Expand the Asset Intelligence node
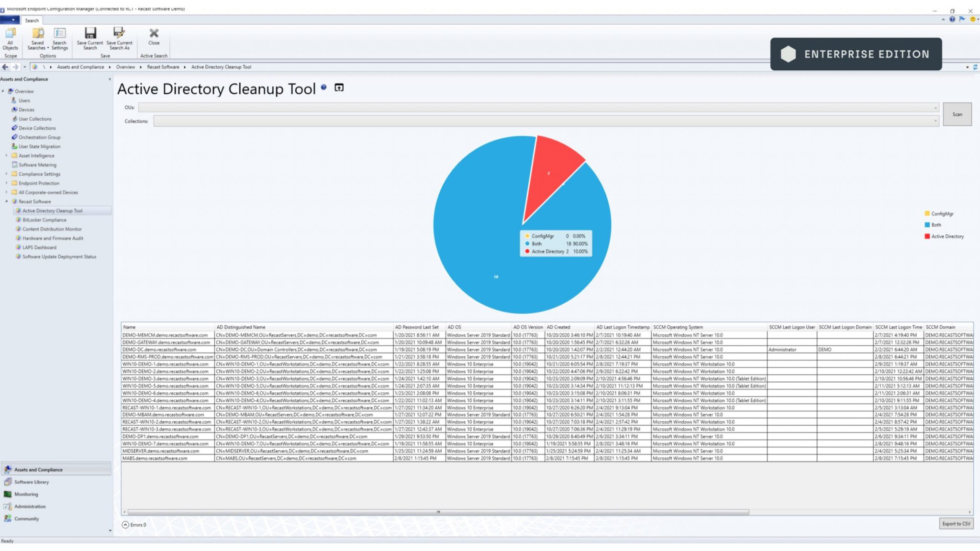980x551 pixels. click(6, 155)
